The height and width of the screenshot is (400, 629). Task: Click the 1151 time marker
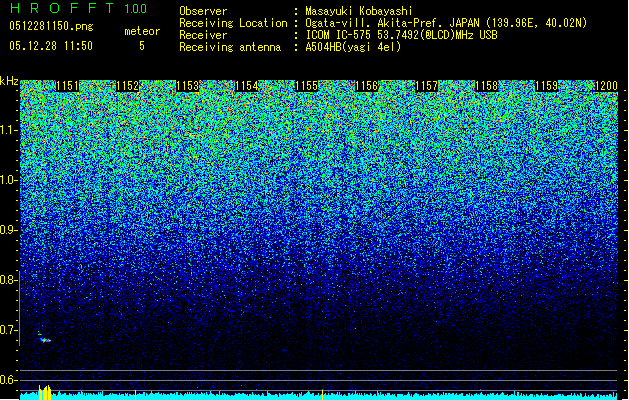[67, 86]
